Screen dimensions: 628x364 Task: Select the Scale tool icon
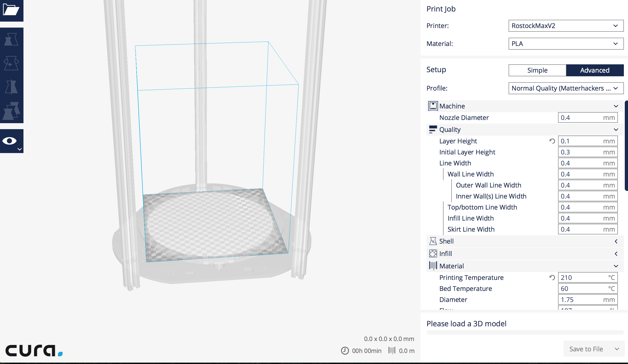(x=11, y=39)
